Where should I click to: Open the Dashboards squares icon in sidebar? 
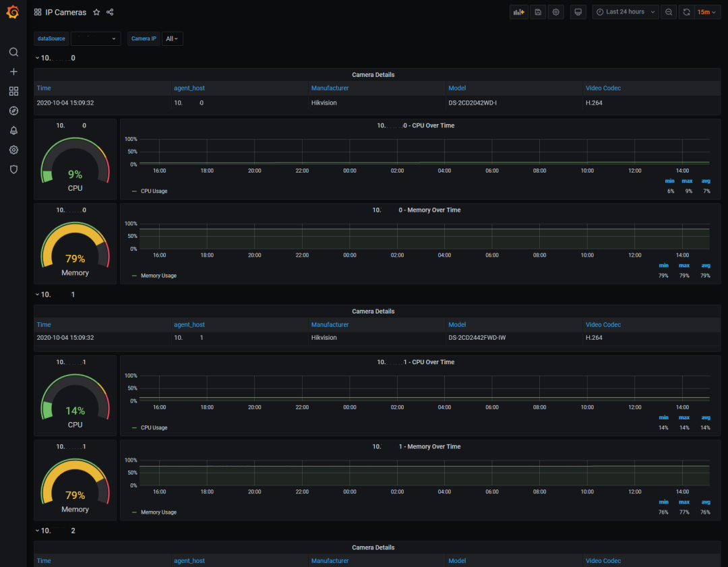point(14,91)
